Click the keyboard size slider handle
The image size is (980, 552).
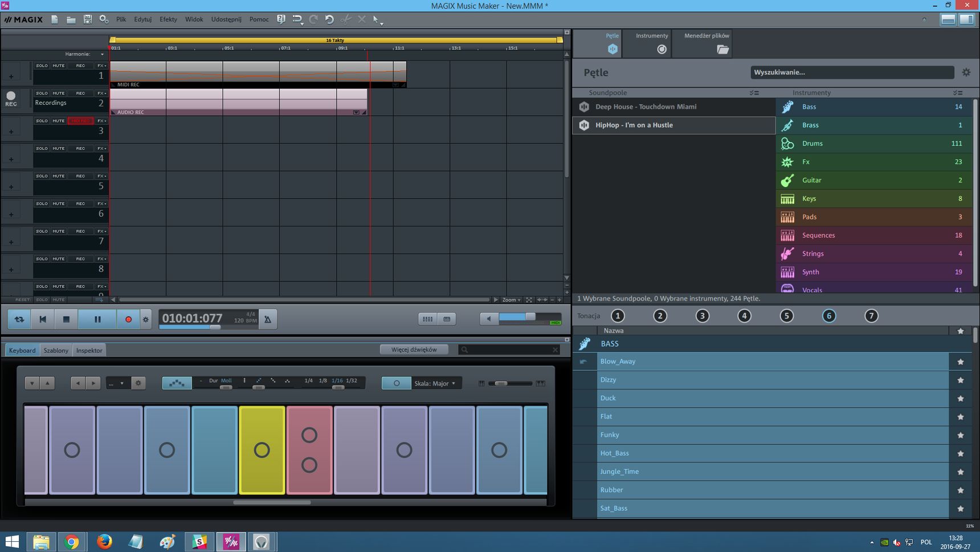[x=501, y=383]
